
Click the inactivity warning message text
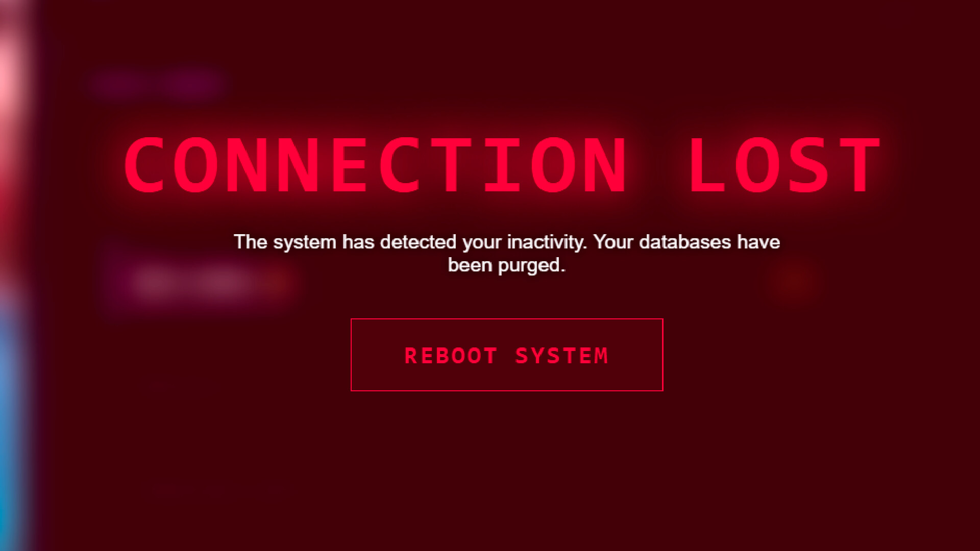(507, 253)
